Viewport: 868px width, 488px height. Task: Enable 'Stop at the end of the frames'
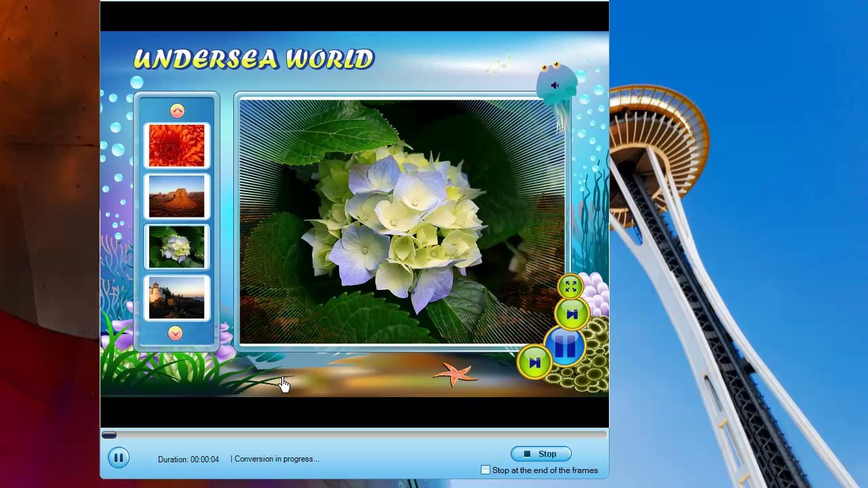tap(486, 470)
